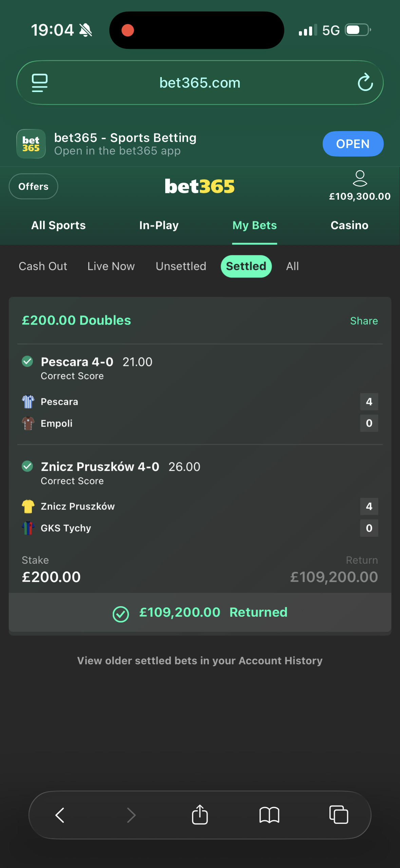
Task: Select the Cash Out filter
Action: [43, 266]
